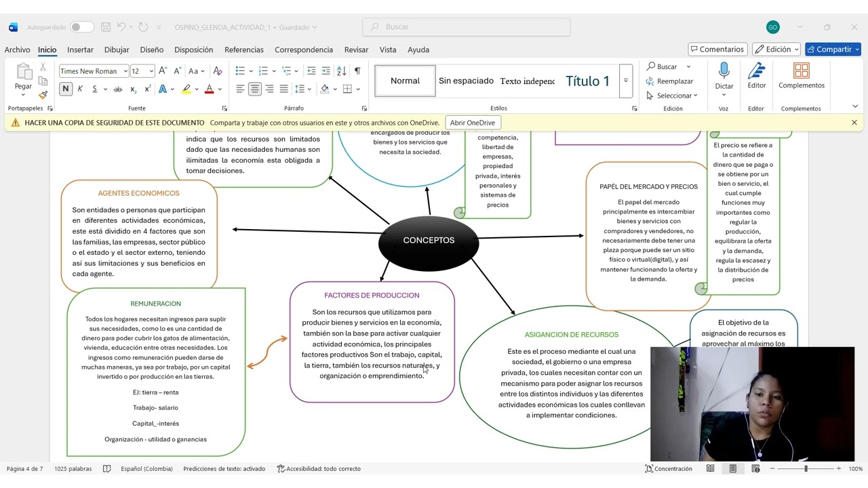Switch to the Insertar tab

pyautogui.click(x=80, y=49)
